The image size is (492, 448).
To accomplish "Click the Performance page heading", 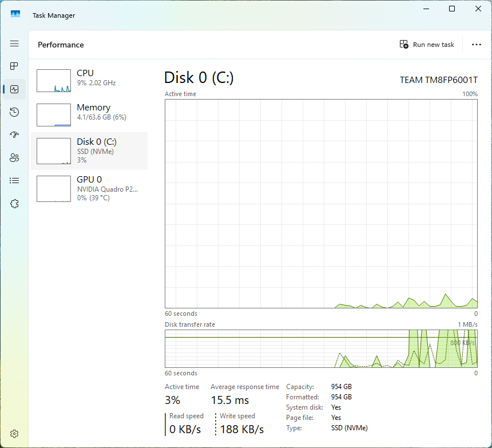I will point(61,45).
